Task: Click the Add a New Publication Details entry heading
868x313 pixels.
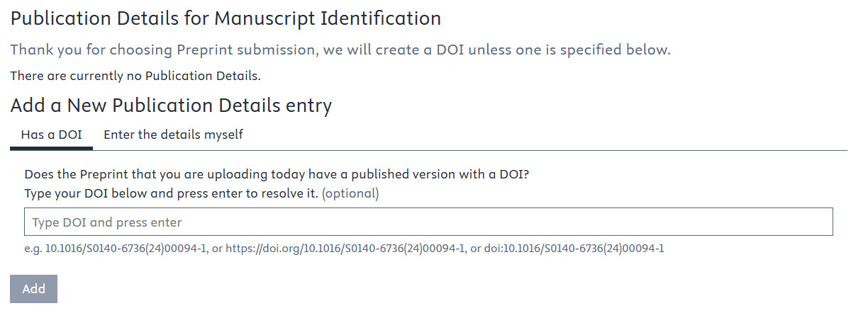Action: (171, 106)
